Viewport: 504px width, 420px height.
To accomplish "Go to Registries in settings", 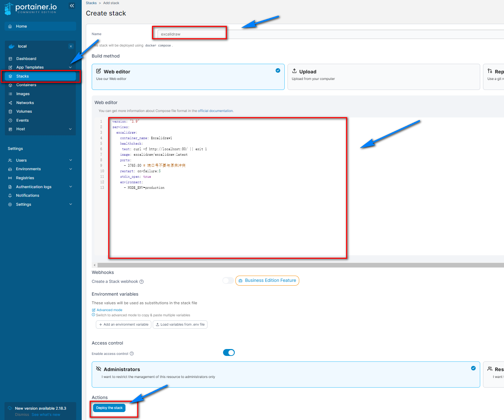I will [x=25, y=178].
